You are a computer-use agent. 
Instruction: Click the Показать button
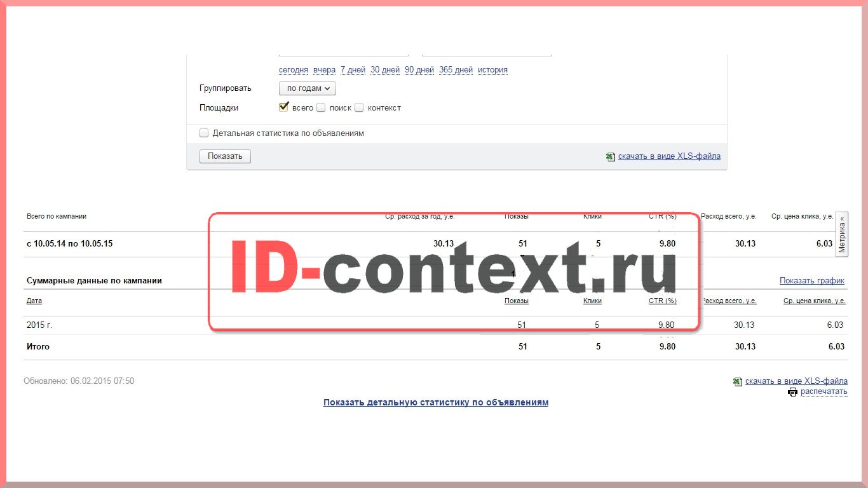pyautogui.click(x=225, y=156)
